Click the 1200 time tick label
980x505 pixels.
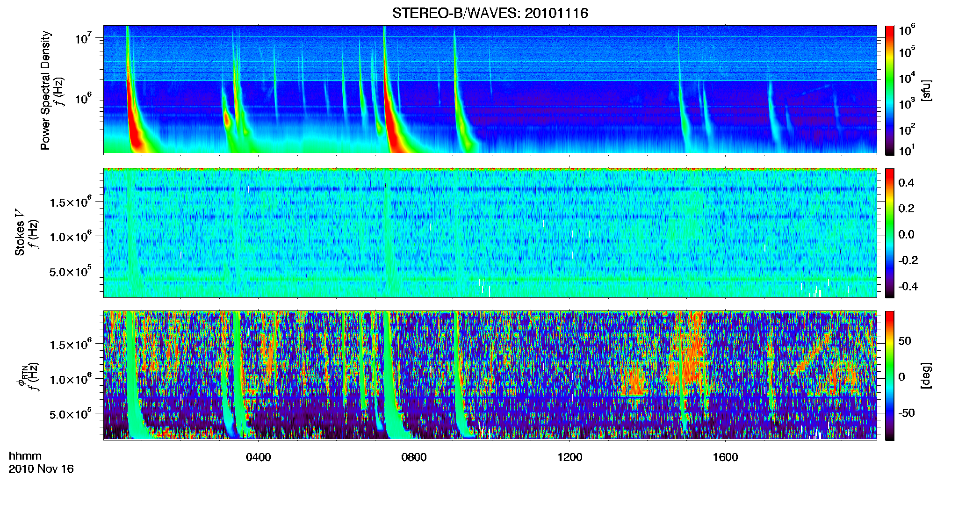(x=569, y=457)
